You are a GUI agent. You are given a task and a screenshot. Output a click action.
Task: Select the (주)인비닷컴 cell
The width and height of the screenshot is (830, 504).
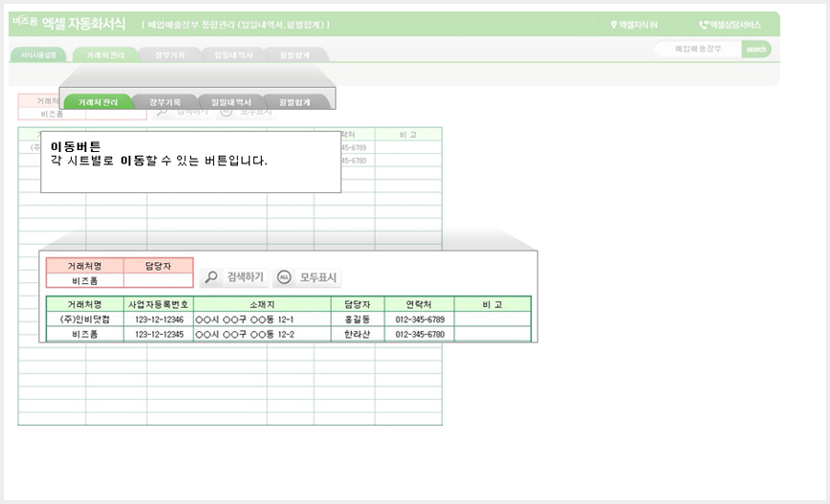85,319
